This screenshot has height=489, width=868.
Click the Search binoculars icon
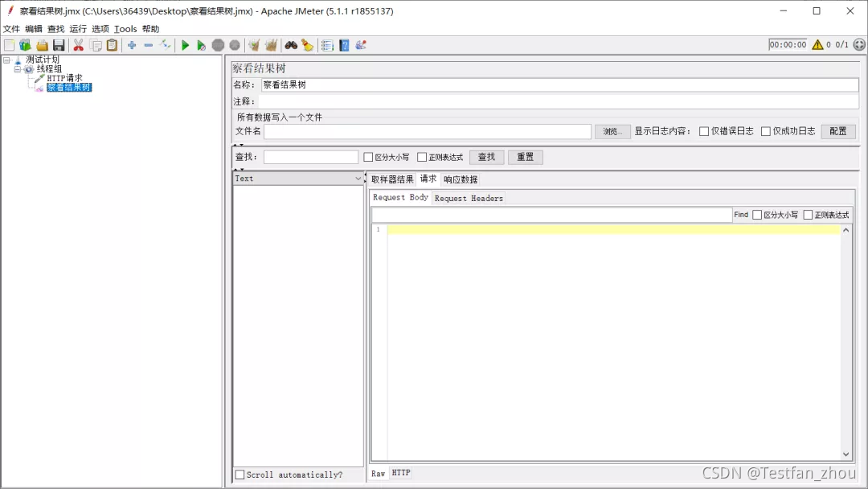tap(291, 45)
